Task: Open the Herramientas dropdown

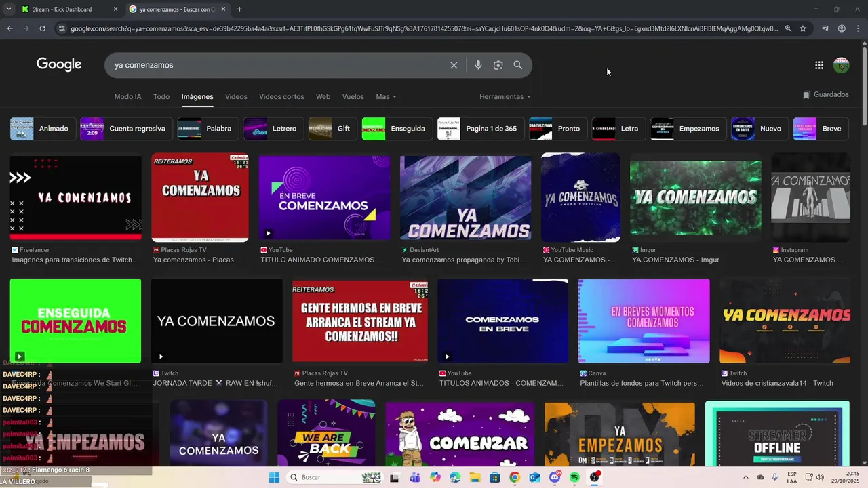Action: pos(505,96)
